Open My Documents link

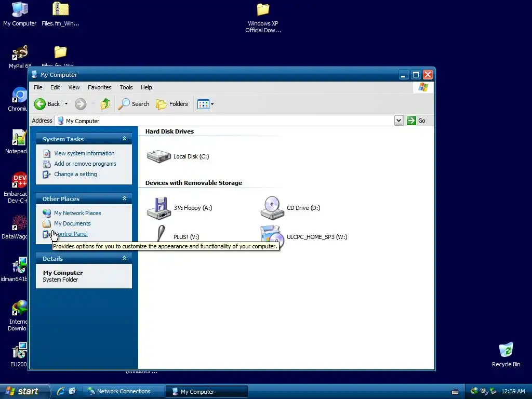(72, 223)
